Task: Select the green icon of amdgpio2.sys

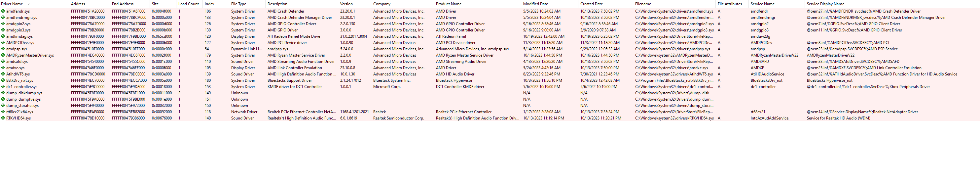Action: [3, 23]
